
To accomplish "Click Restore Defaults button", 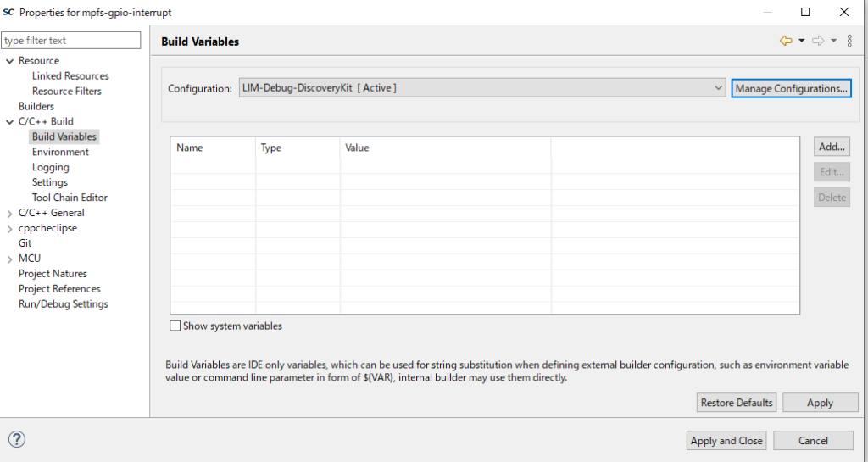I will click(x=736, y=403).
